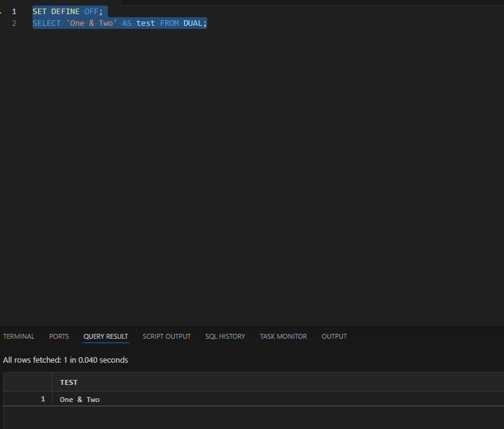Switch to the PORTS tab
504x429 pixels.
tap(59, 336)
